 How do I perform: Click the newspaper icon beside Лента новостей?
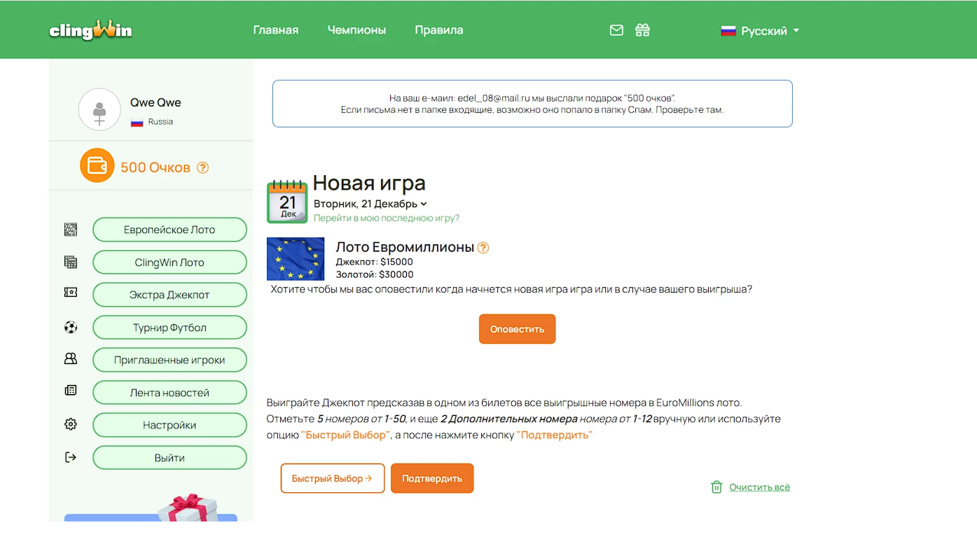71,391
